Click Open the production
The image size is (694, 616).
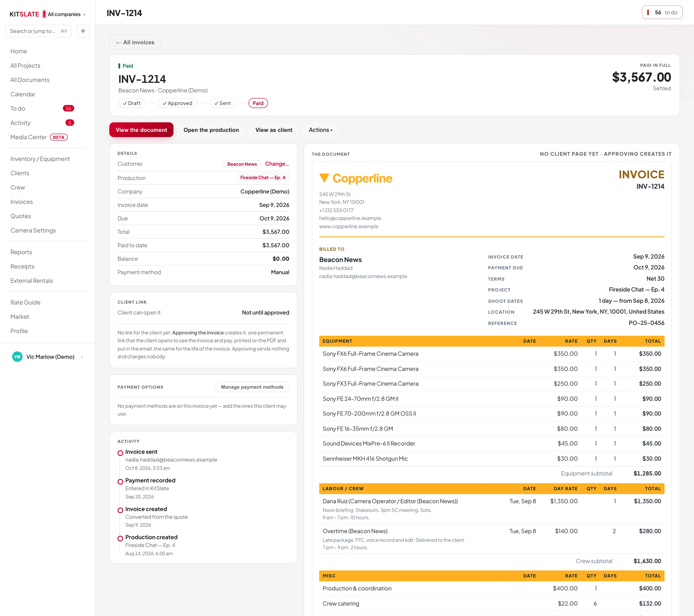coord(211,130)
